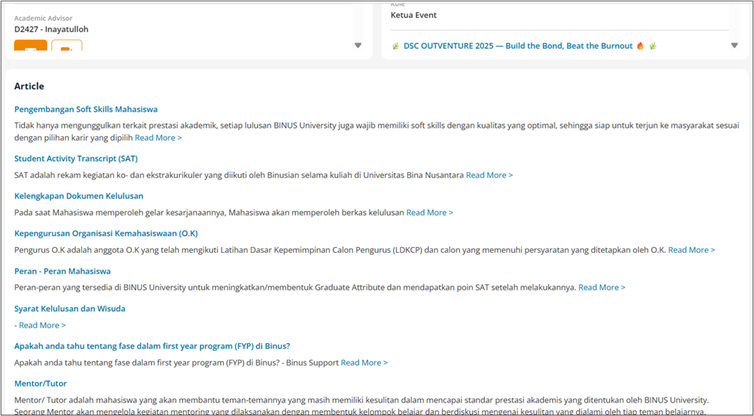Open Pengembangan Soft Skills Mahasiswa article

86,109
